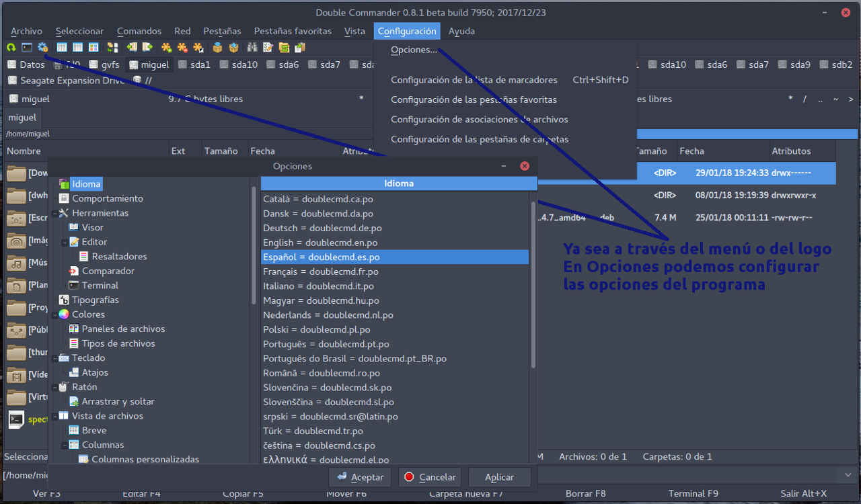Open Options using the gear toolbar icon
Image resolution: width=861 pixels, height=504 pixels.
tap(42, 47)
